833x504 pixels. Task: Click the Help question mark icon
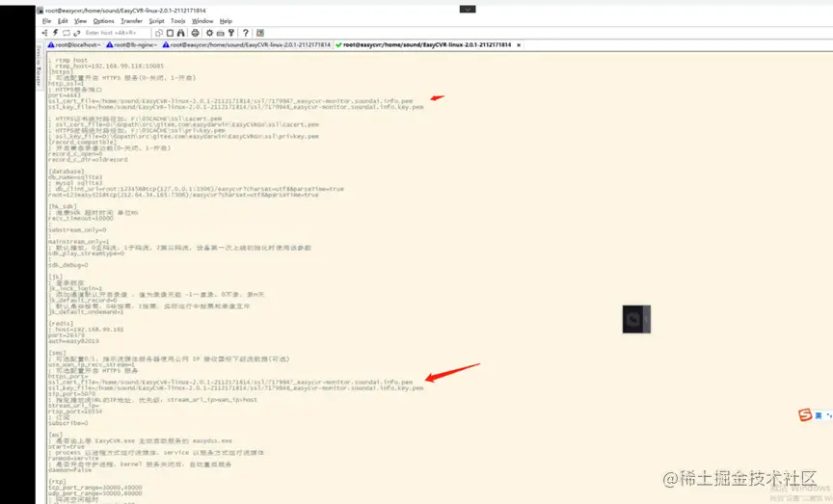point(246,33)
